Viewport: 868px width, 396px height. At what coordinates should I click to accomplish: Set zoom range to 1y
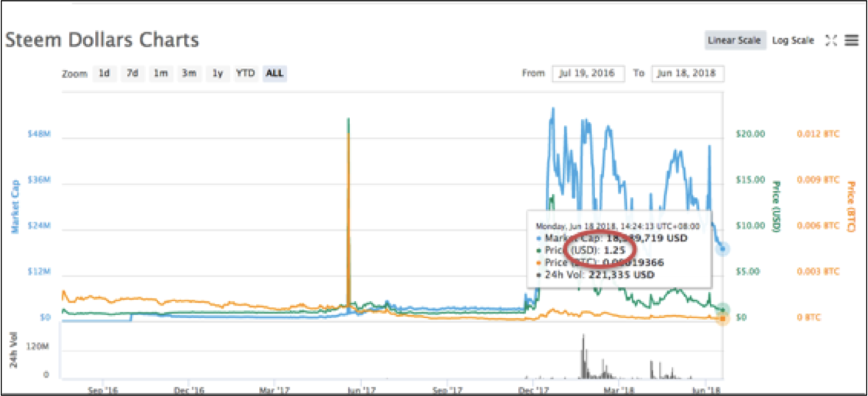pyautogui.click(x=218, y=73)
